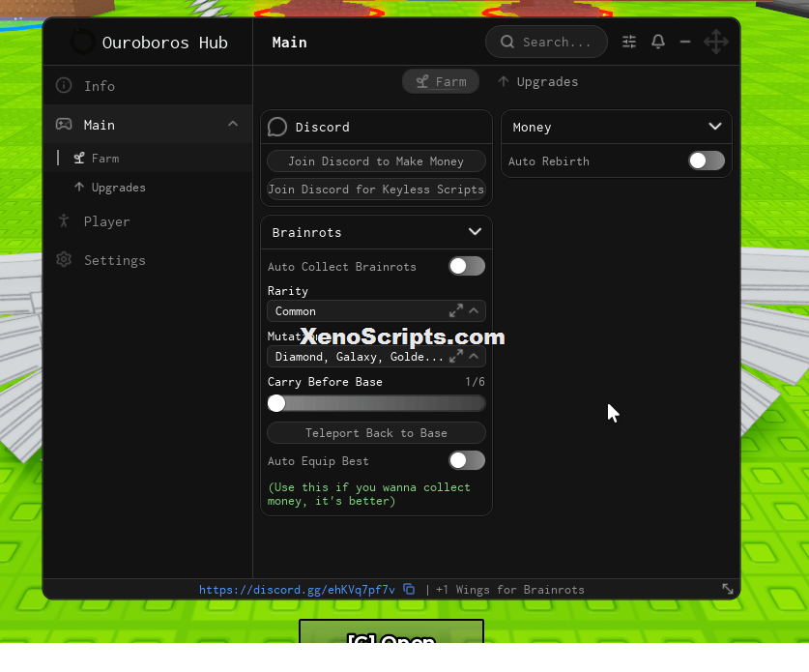Image resolution: width=809 pixels, height=672 pixels.
Task: Click the '+1 Wings for Brainrots' status text
Action: [x=509, y=590]
